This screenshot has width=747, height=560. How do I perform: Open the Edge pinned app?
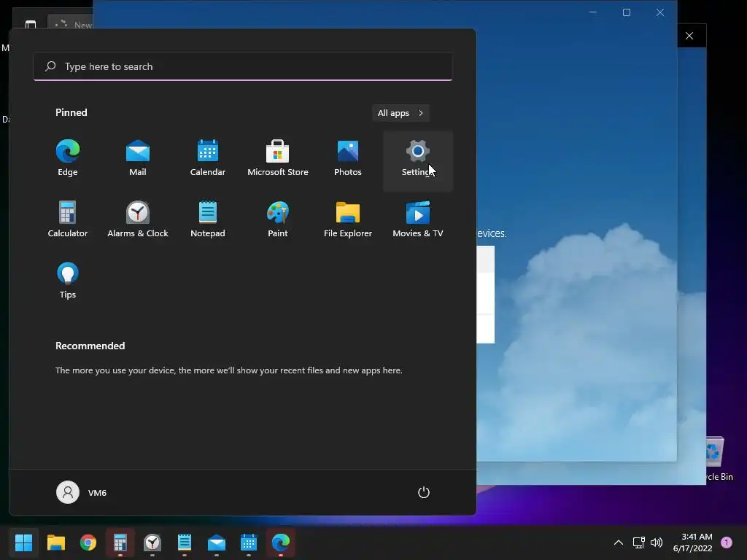tap(68, 158)
